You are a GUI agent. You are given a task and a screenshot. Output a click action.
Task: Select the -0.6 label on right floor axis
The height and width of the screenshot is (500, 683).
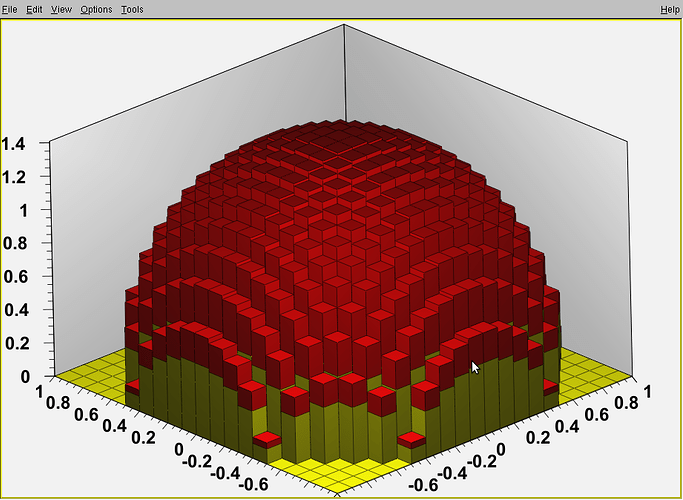pos(423,484)
